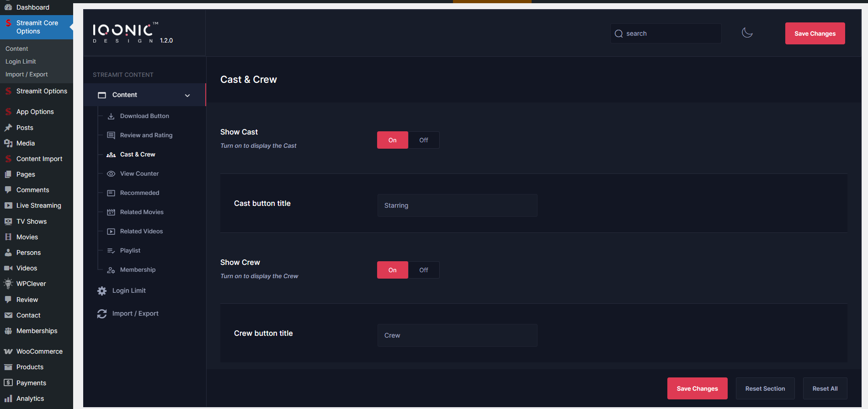Click the Reset Section button
Image resolution: width=868 pixels, height=409 pixels.
pyautogui.click(x=765, y=388)
